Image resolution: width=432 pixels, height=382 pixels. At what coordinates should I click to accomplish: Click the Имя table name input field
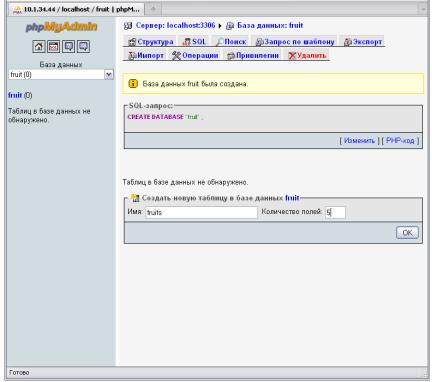tap(201, 212)
